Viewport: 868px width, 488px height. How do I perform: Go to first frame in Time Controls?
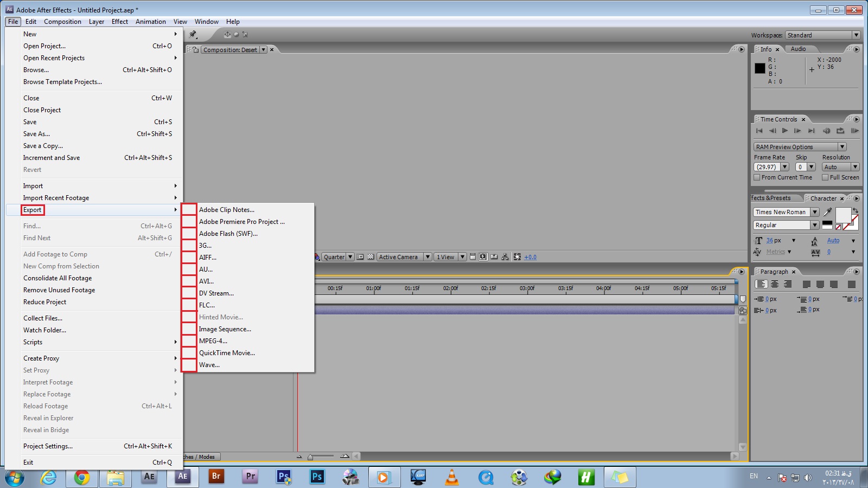[759, 131]
